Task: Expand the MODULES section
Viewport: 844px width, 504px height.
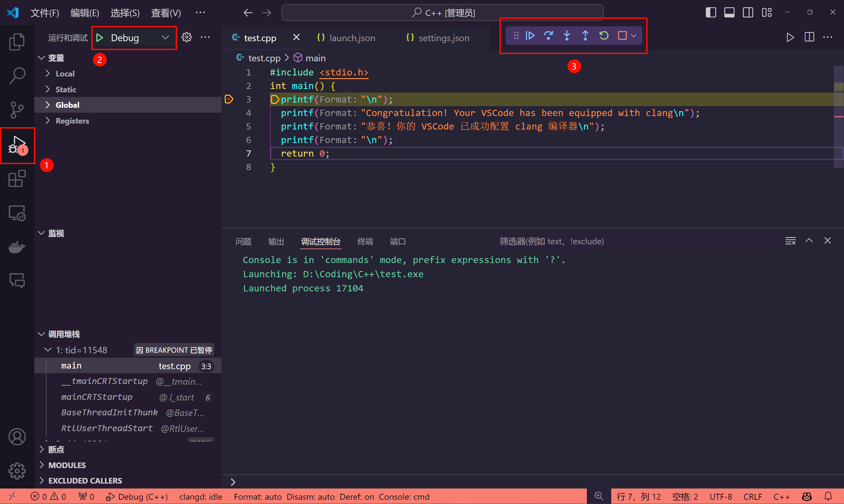Action: [x=128, y=465]
